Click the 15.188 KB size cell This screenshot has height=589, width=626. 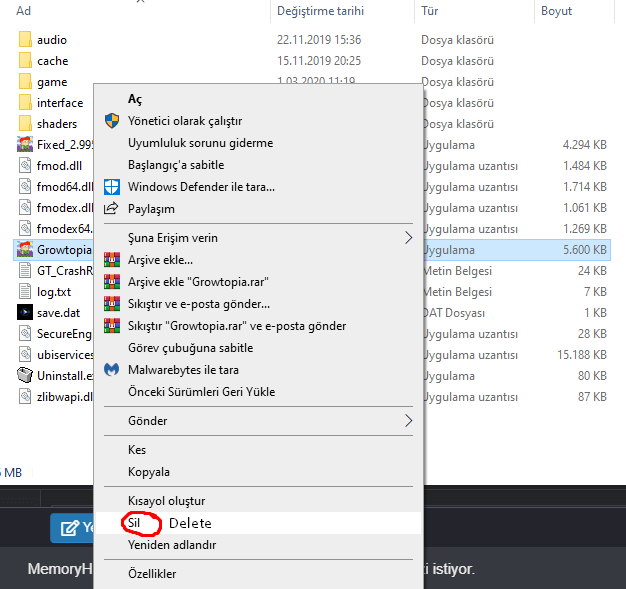coord(582,355)
